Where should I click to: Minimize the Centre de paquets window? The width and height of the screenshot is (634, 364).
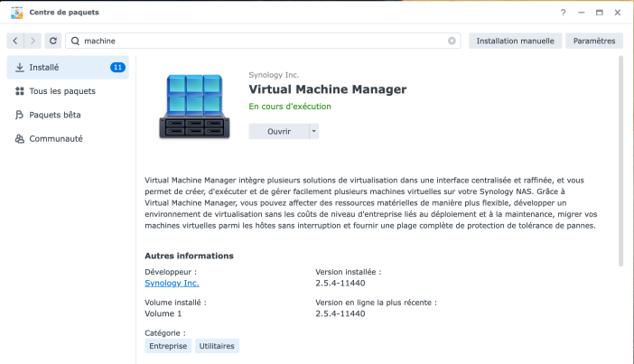(x=581, y=13)
